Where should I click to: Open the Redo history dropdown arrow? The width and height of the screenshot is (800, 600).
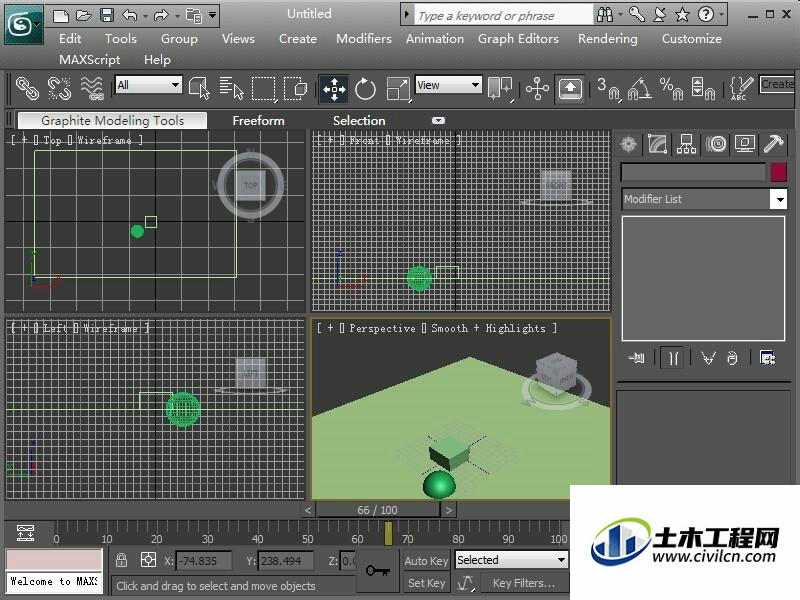(x=177, y=16)
